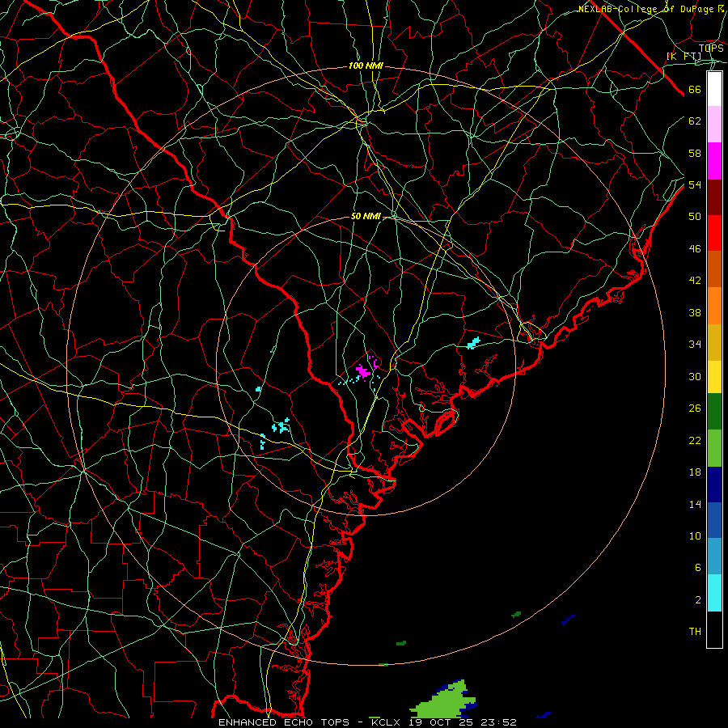
Task: Click the legend value "42"
Action: (x=695, y=281)
